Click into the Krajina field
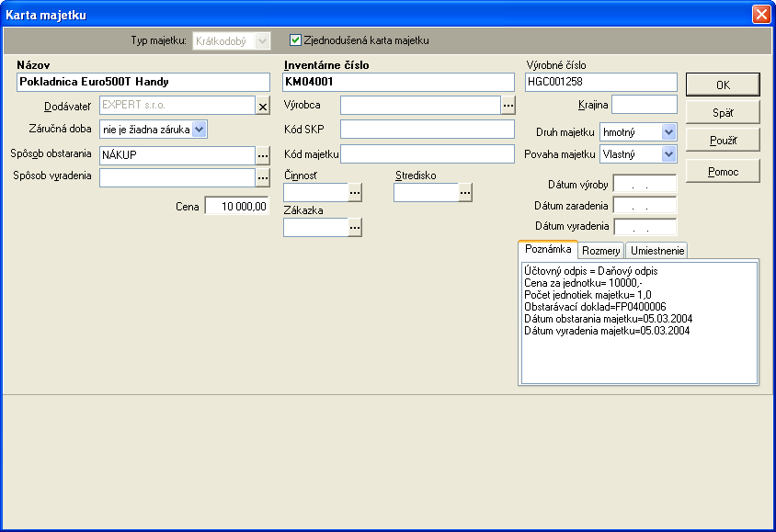The width and height of the screenshot is (776, 532). click(645, 105)
